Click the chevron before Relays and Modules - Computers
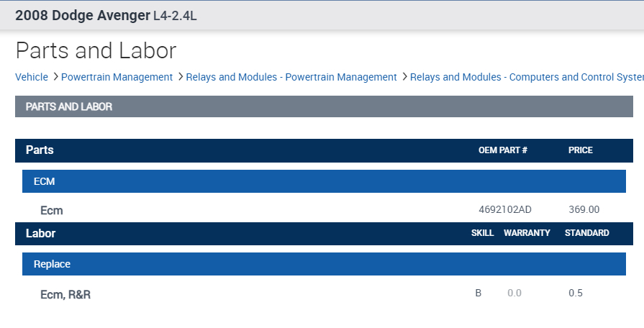This screenshot has height=328, width=644. (404, 77)
